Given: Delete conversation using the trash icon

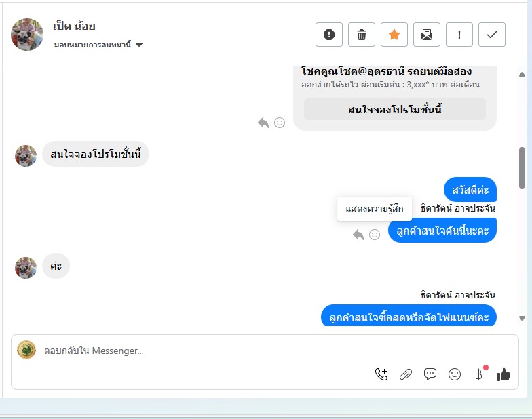Looking at the screenshot, I should 361,34.
